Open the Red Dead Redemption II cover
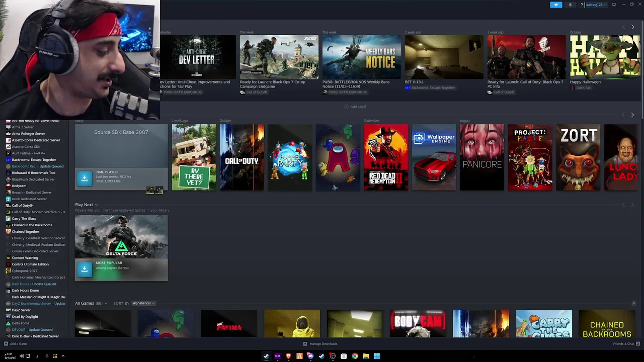Viewport: 644px width, 362px height. (x=386, y=157)
